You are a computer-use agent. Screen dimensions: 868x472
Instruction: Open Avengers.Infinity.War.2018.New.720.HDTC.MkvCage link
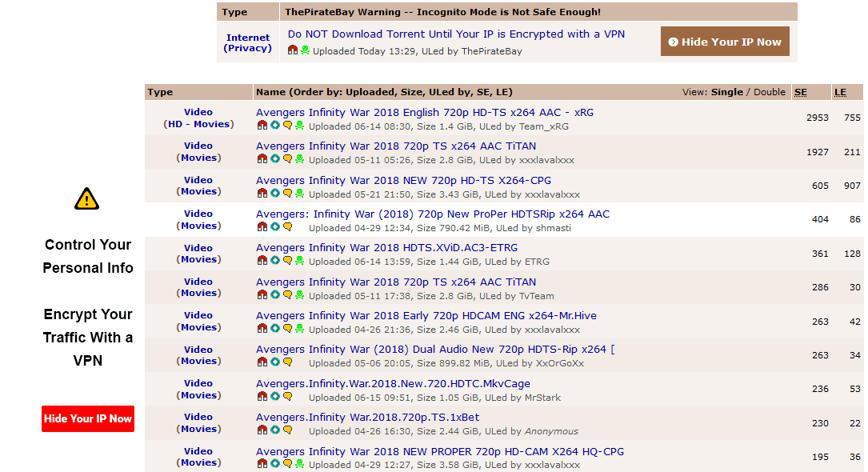coord(393,384)
